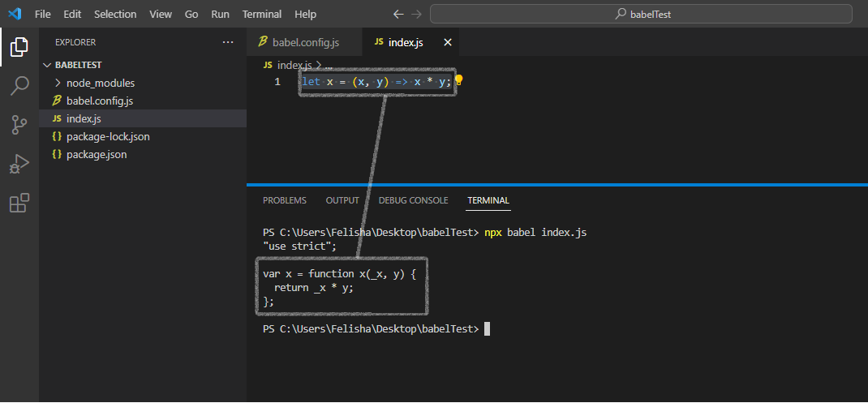
Task: Open the Extensions view
Action: click(x=19, y=204)
